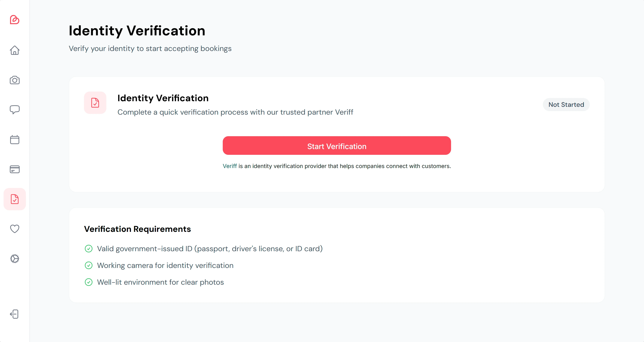Viewport: 644px width, 342px height.
Task: Click the app logo in sidebar
Action: (x=15, y=20)
